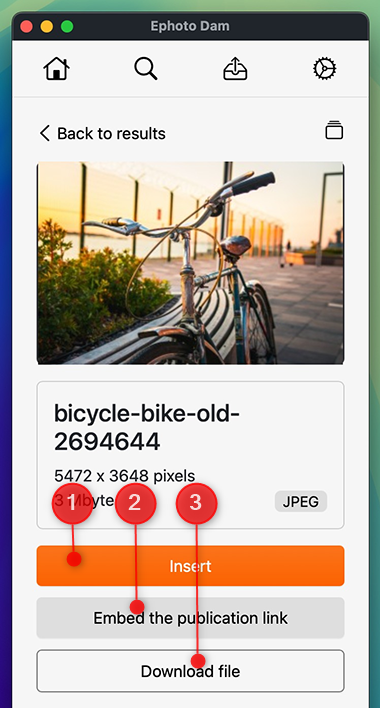Open the settings gear icon
The image size is (380, 708).
tap(324, 69)
